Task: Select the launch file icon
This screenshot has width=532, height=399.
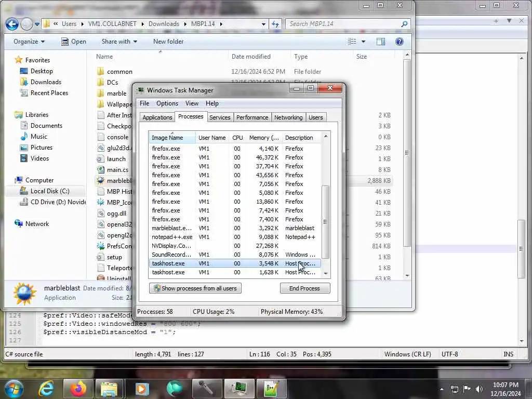Action: [x=100, y=159]
